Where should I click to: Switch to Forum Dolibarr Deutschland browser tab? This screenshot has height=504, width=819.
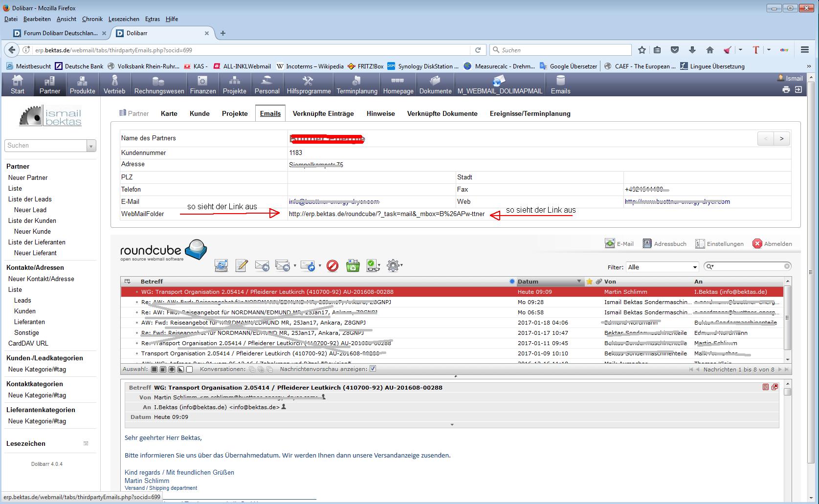pyautogui.click(x=61, y=33)
